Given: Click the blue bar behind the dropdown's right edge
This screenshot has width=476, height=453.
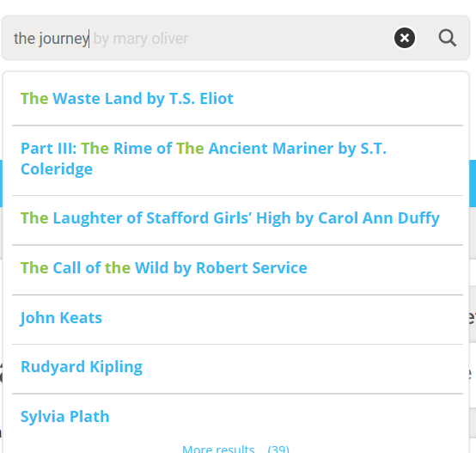Looking at the screenshot, I should [473, 183].
